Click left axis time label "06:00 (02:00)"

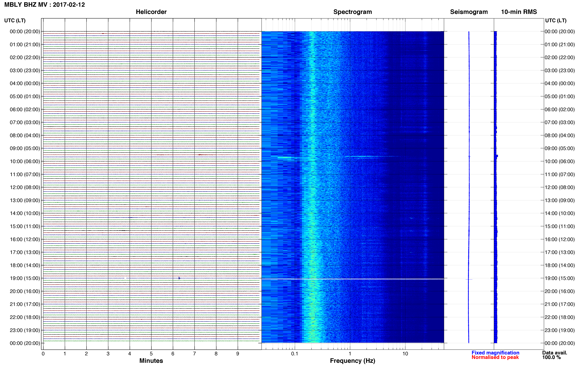click(x=25, y=110)
